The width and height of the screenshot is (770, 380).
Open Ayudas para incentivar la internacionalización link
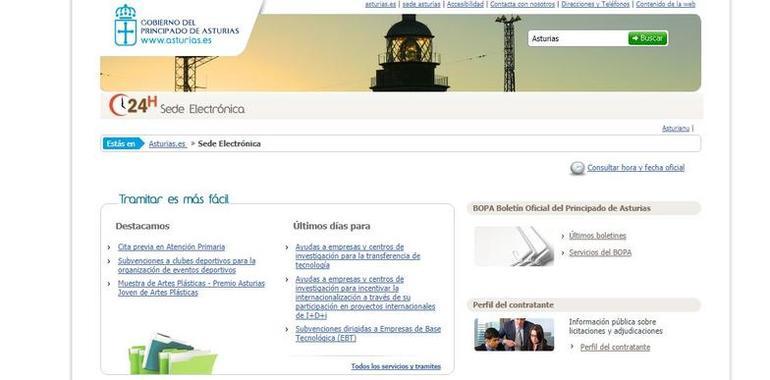point(365,297)
